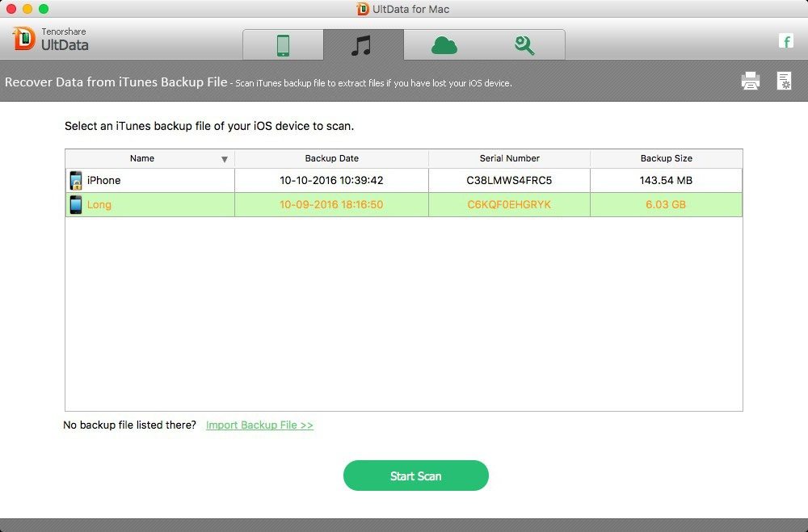Click date 10-10-2016 10:39:42
808x532 pixels.
tap(331, 180)
